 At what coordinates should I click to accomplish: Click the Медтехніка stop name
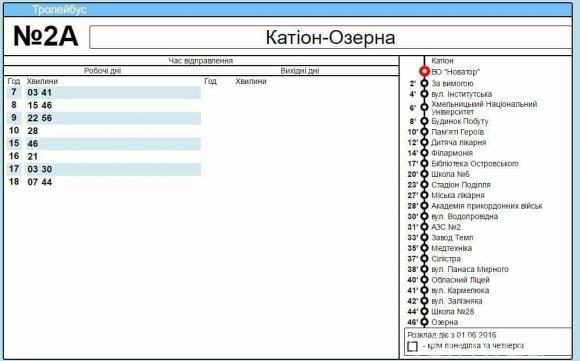pos(451,248)
